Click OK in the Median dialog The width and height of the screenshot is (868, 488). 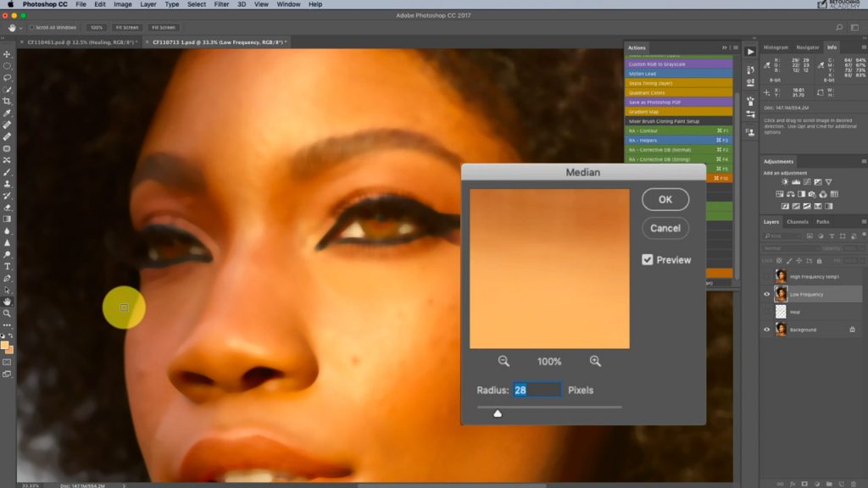point(665,199)
